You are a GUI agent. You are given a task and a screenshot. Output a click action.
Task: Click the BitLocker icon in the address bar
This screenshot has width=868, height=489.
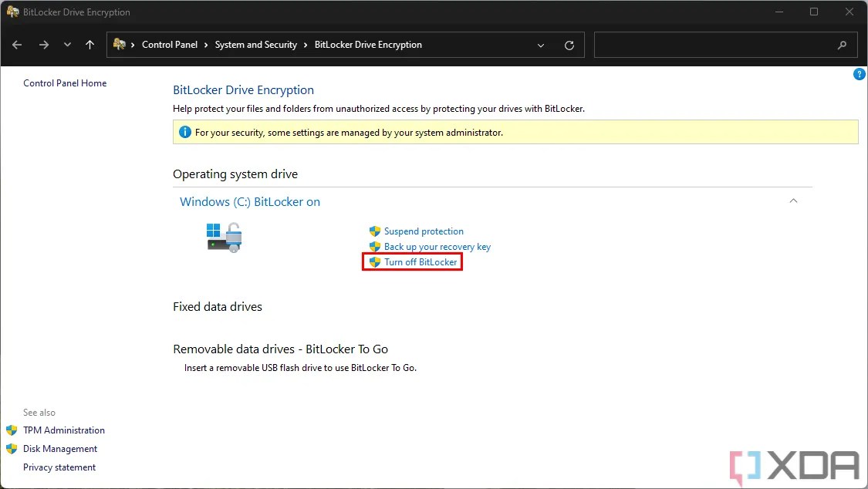click(x=117, y=45)
